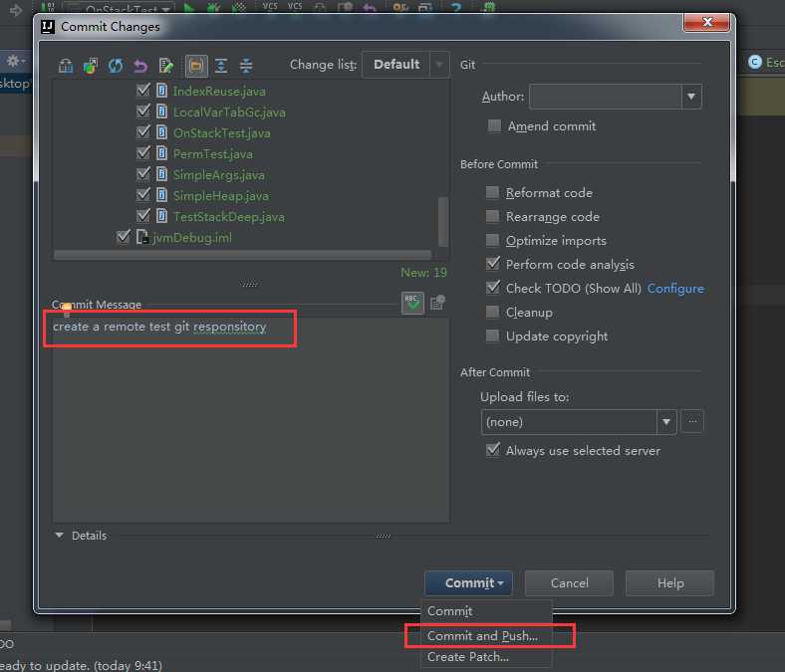
Task: Click the file list vertical scrollbar thumb
Action: pyautogui.click(x=443, y=222)
